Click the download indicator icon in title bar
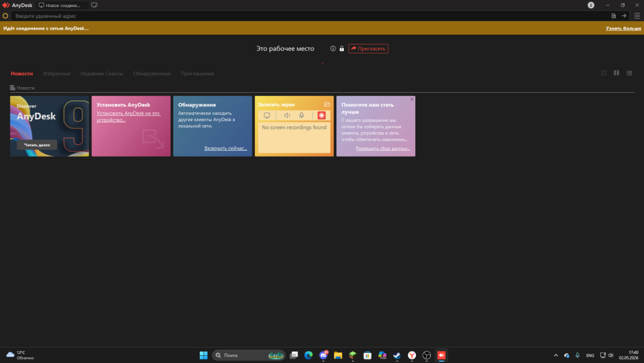The height and width of the screenshot is (363, 644). click(591, 5)
